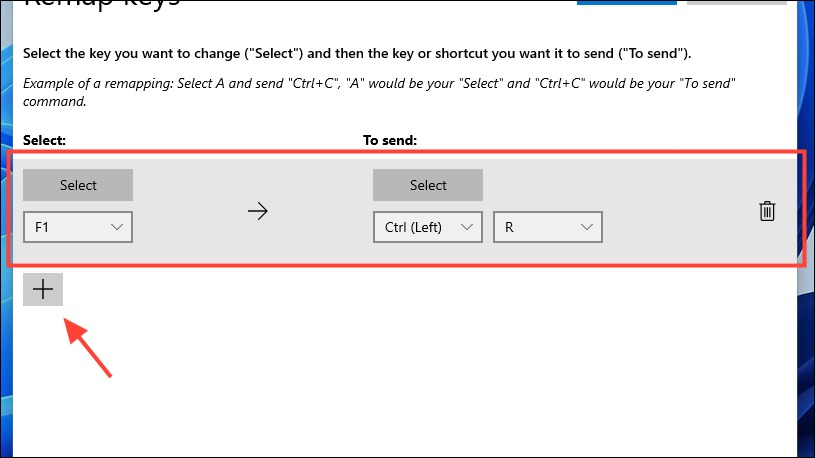The width and height of the screenshot is (815, 458).
Task: Click the grey button at the top right
Action: (737, 2)
